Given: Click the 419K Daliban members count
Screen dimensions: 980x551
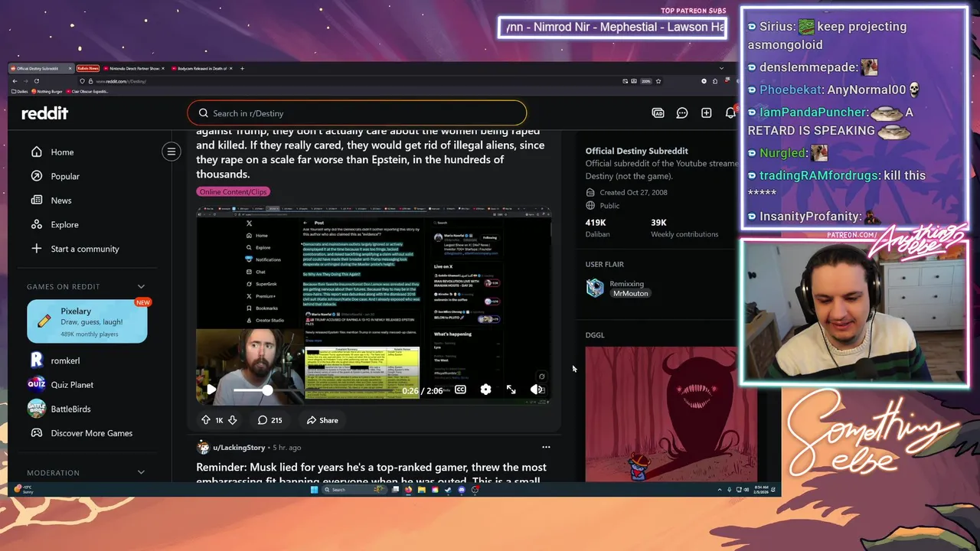Looking at the screenshot, I should click(x=597, y=227).
